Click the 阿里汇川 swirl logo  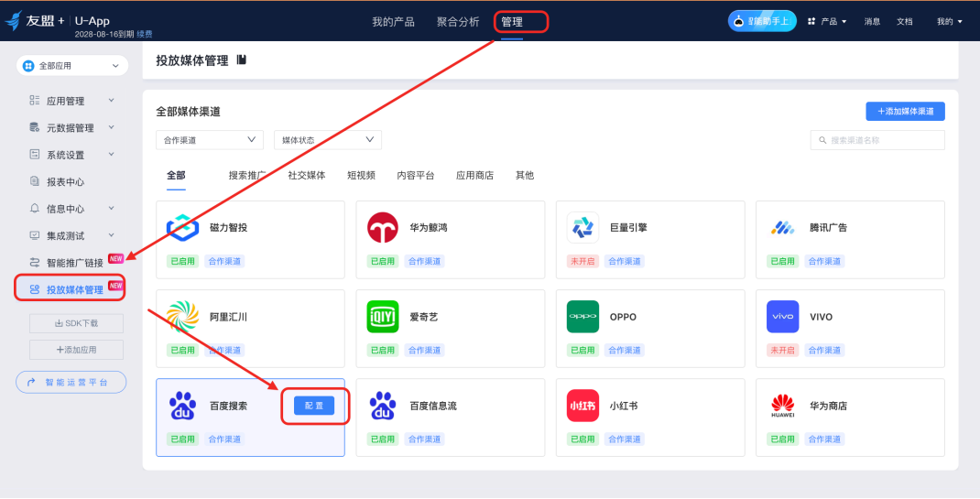(182, 317)
